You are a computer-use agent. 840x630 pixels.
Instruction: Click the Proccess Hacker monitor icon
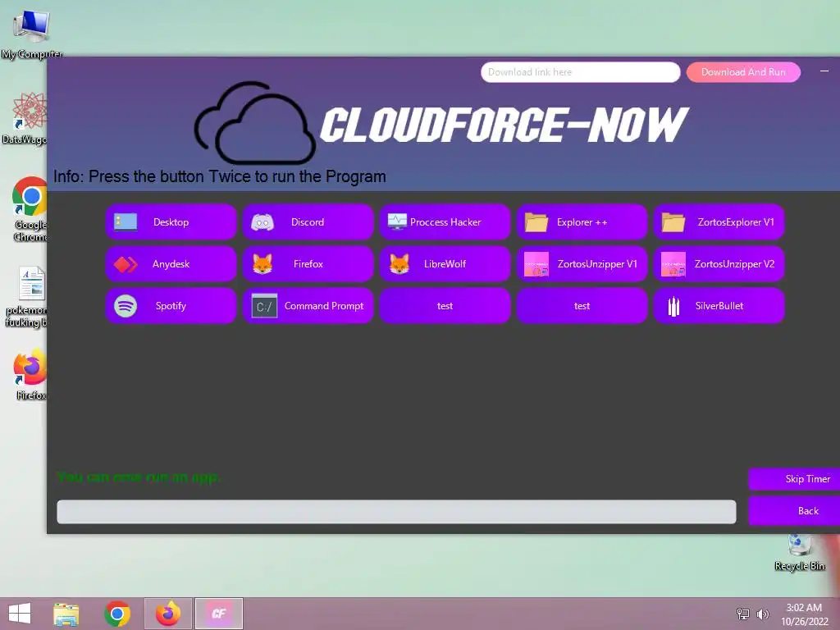point(397,221)
